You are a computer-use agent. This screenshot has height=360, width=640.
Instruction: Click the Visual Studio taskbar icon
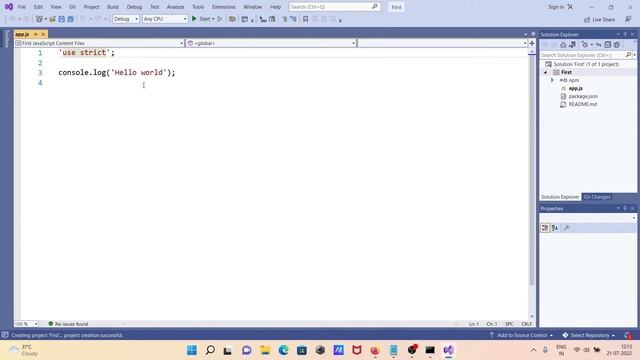(448, 350)
